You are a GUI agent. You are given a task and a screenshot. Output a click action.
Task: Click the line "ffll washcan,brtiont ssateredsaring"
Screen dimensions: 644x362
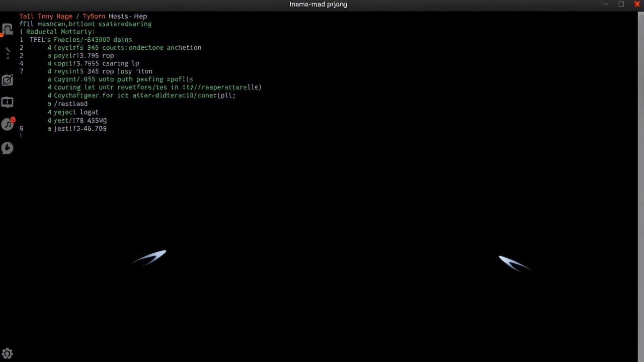(x=86, y=24)
